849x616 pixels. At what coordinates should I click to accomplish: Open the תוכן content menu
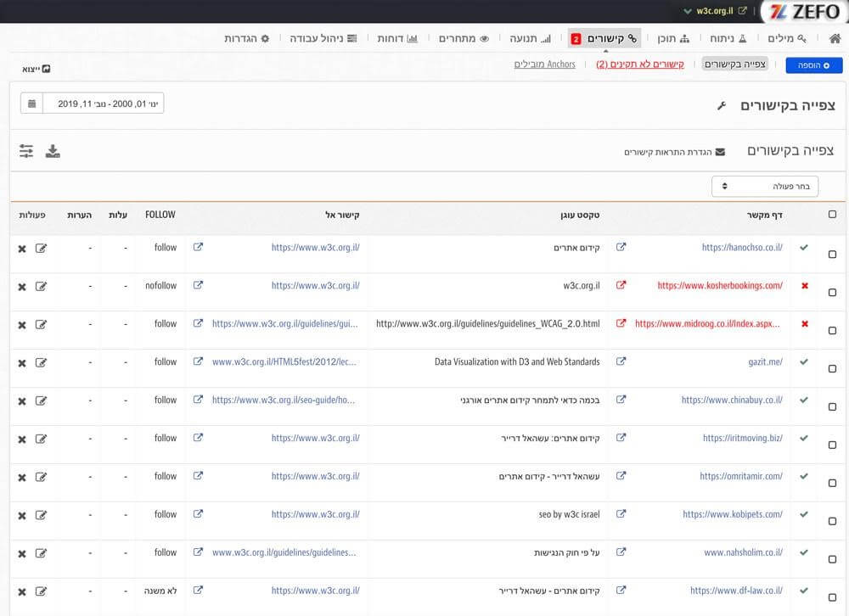click(673, 38)
